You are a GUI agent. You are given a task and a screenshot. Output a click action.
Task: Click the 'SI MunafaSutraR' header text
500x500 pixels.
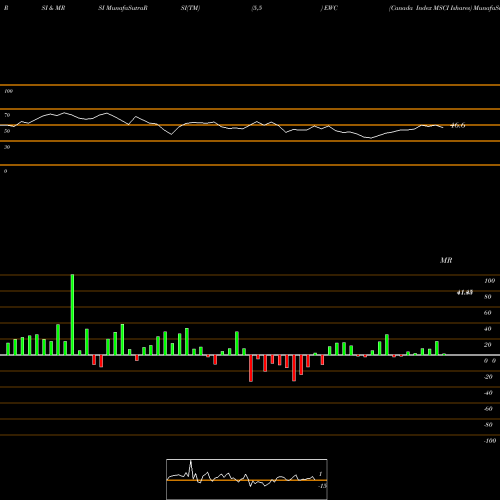(x=123, y=8)
